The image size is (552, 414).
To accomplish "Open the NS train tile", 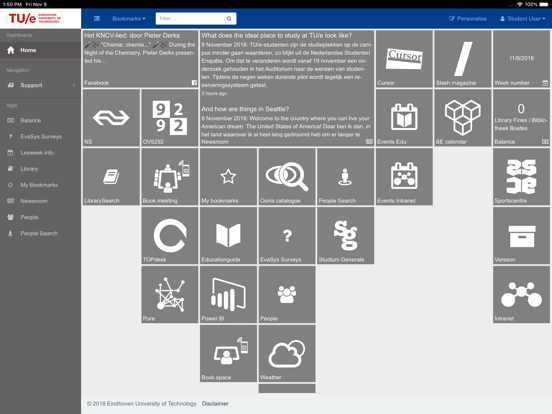I will [111, 118].
